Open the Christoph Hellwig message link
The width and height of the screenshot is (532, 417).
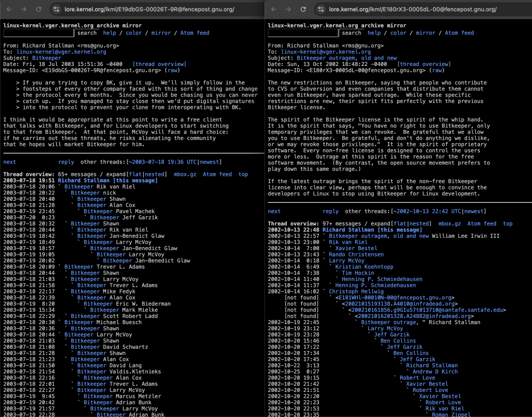tap(356, 291)
